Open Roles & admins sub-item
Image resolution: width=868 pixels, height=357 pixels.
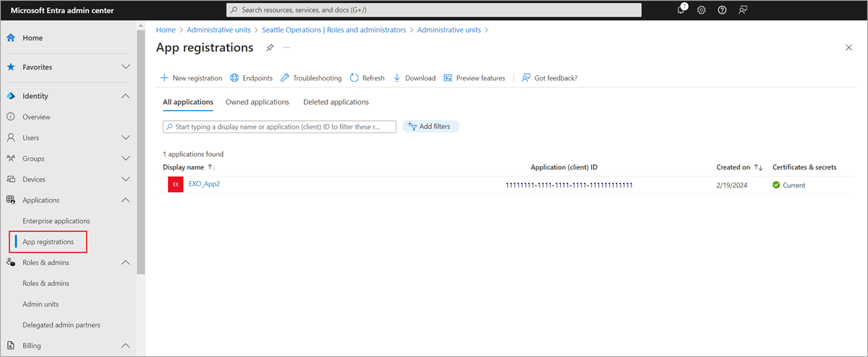click(46, 283)
